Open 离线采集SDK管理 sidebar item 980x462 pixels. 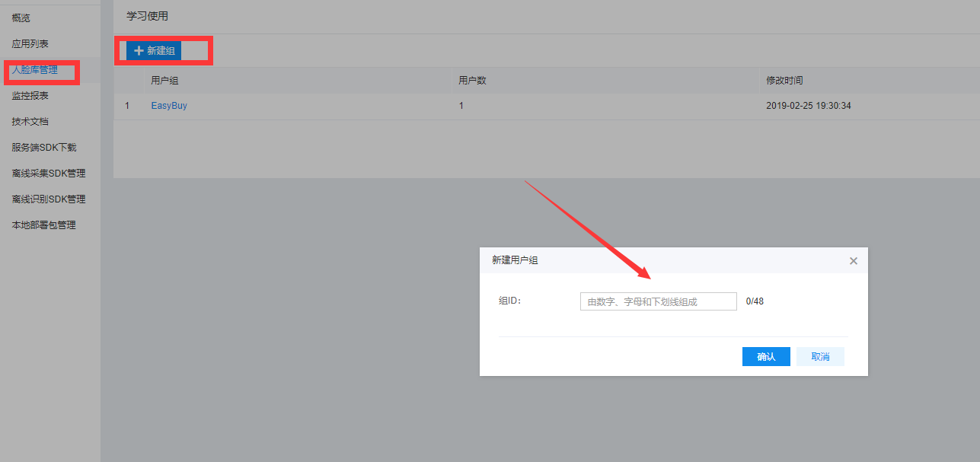(x=49, y=174)
